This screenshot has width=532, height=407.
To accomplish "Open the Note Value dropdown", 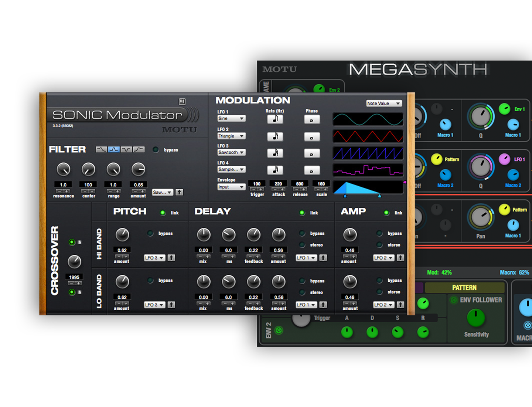I will tap(383, 104).
